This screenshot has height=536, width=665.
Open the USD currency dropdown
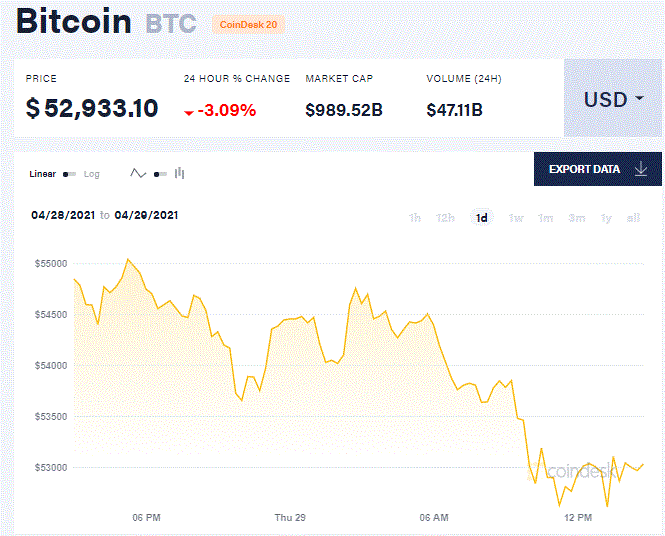coord(613,98)
